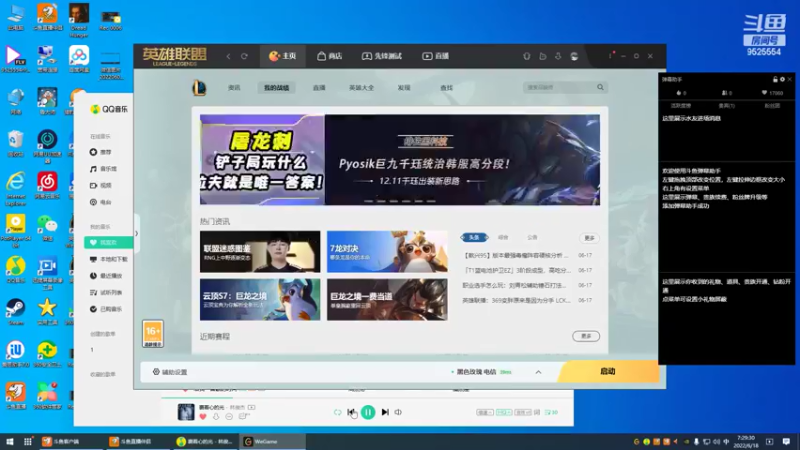800x450 pixels.
Task: Select the 综合 news filter
Action: 503,237
